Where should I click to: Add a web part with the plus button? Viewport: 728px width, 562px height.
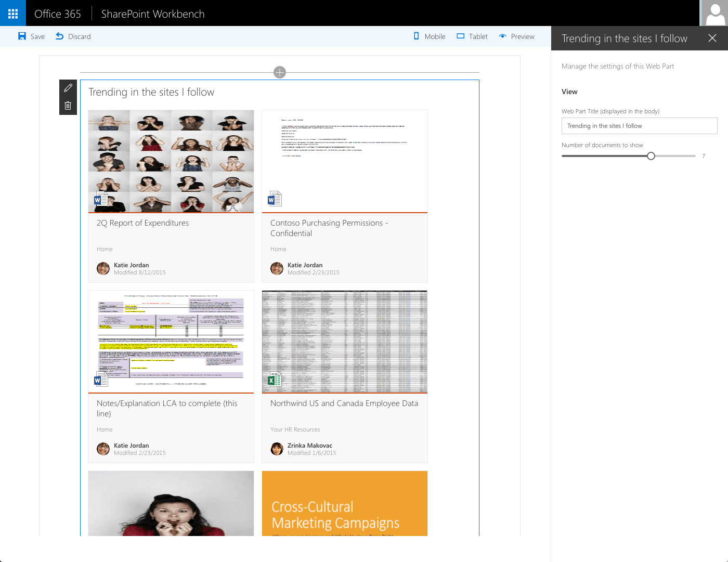pyautogui.click(x=280, y=72)
